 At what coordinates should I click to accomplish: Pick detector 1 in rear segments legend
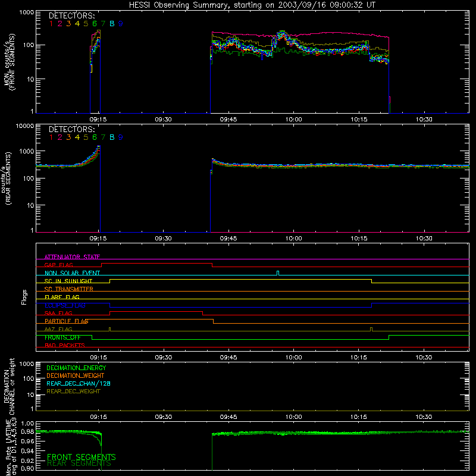(51, 137)
